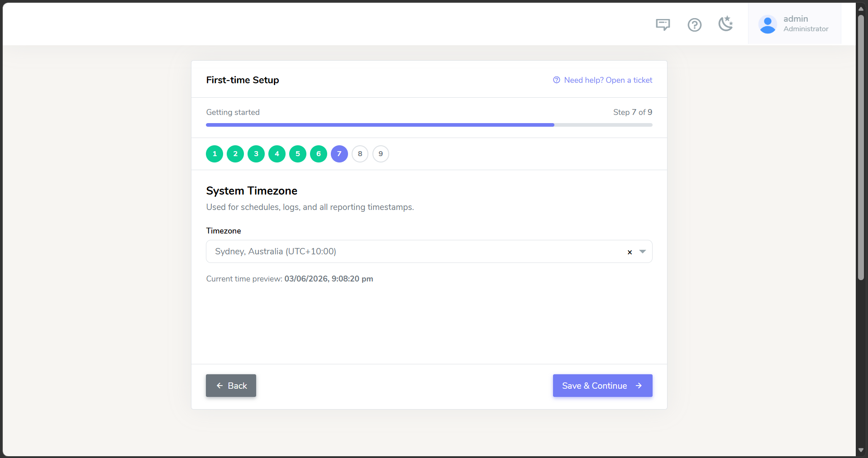868x458 pixels.
Task: Click the page scrollbar up arrow
Action: 861,8
